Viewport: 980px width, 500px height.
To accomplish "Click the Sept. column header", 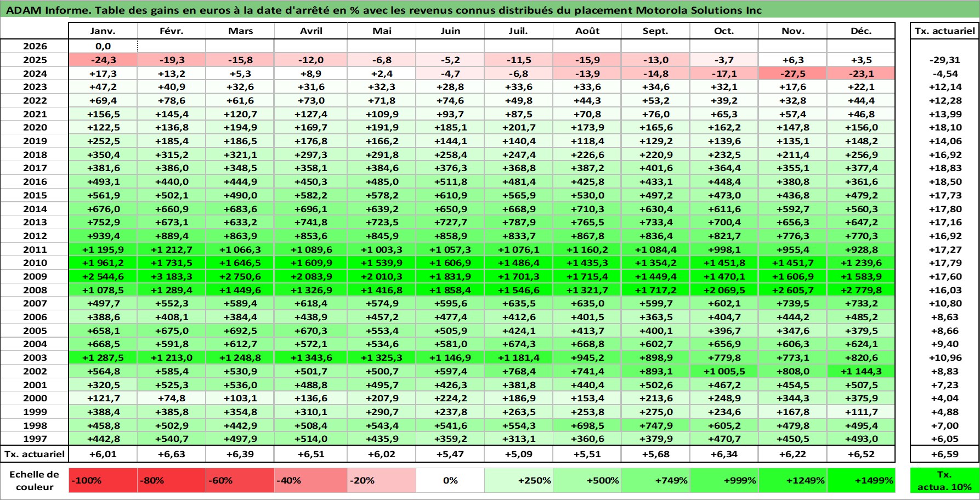I will click(x=655, y=31).
